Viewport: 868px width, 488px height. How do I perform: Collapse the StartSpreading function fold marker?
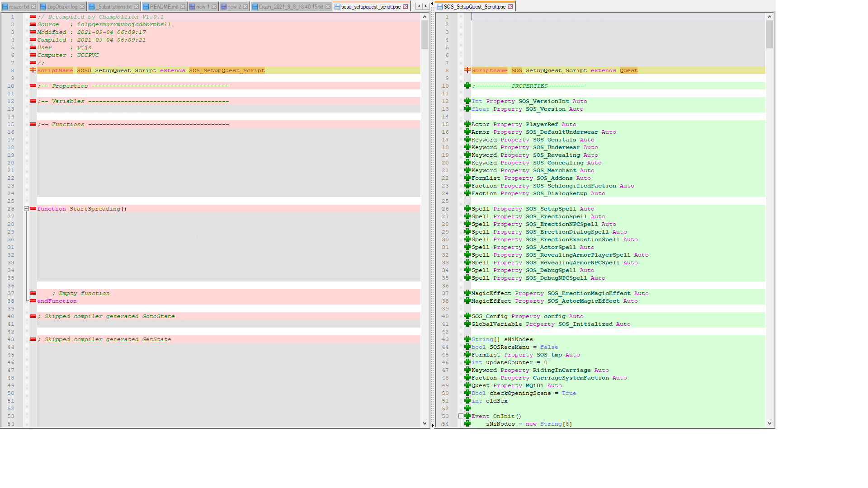pos(26,209)
